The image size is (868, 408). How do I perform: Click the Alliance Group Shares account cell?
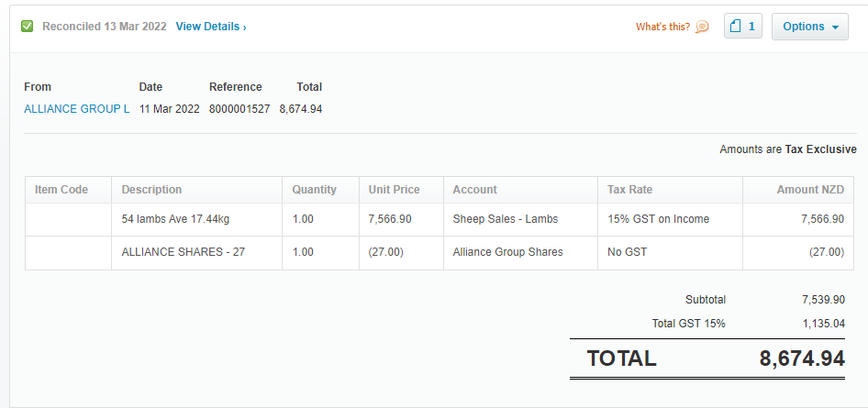(x=520, y=253)
